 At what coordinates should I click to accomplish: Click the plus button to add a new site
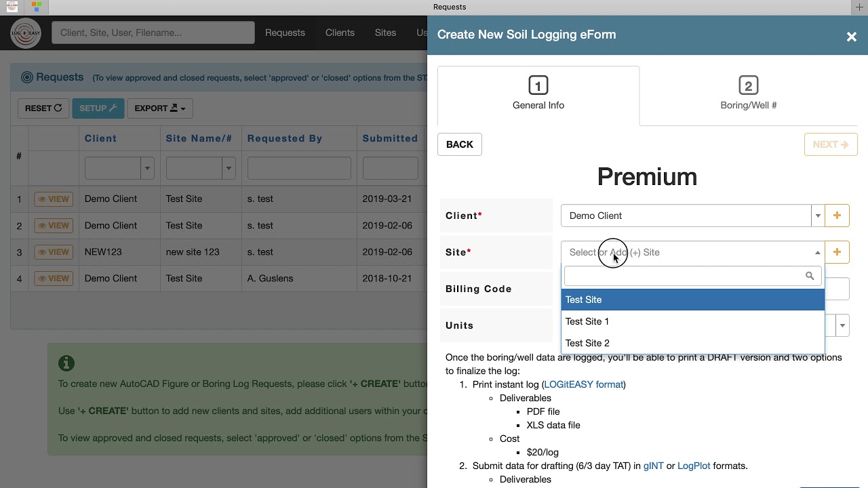[x=837, y=252]
